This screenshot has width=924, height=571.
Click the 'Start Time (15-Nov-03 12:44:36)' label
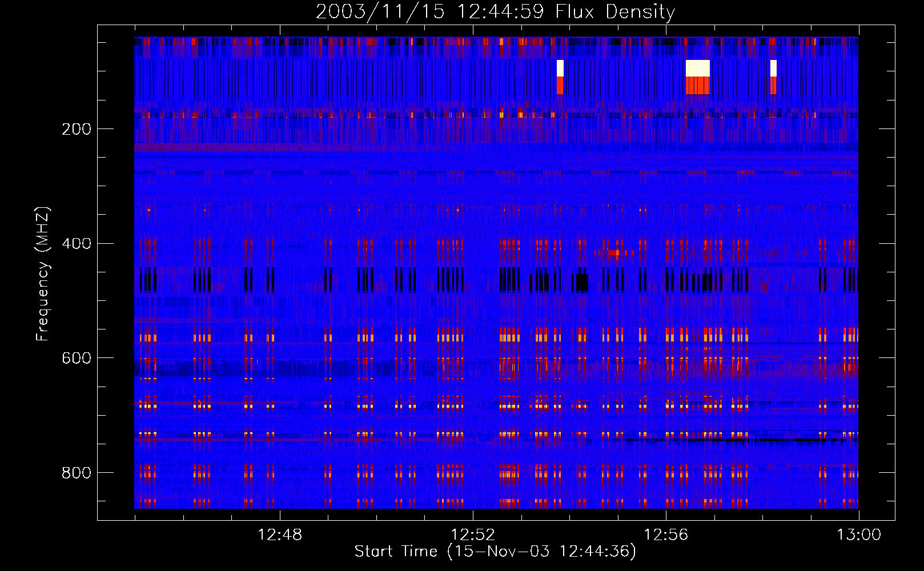[x=495, y=552]
